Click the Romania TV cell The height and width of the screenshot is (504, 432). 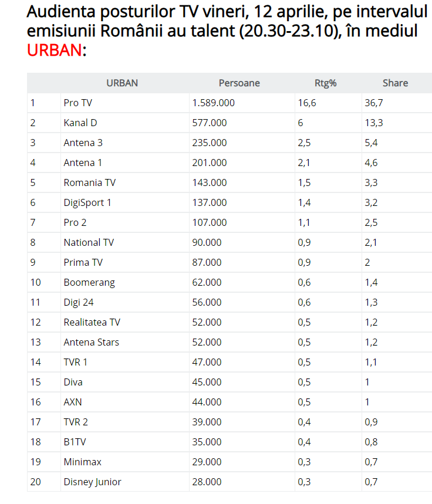coord(90,182)
